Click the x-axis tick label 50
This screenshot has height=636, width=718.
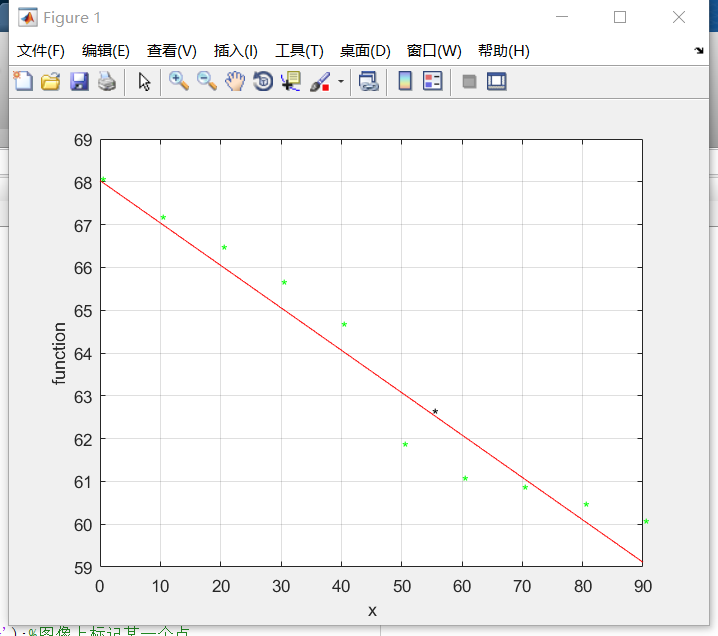click(402, 586)
